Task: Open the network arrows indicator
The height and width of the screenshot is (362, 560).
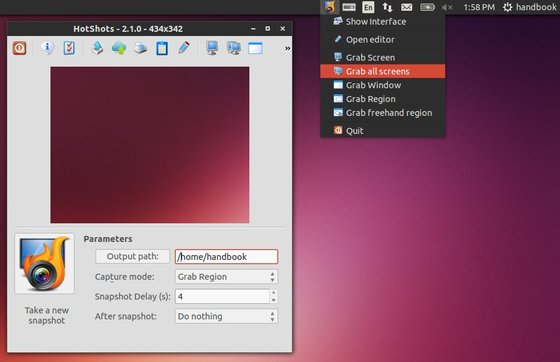Action: point(388,7)
